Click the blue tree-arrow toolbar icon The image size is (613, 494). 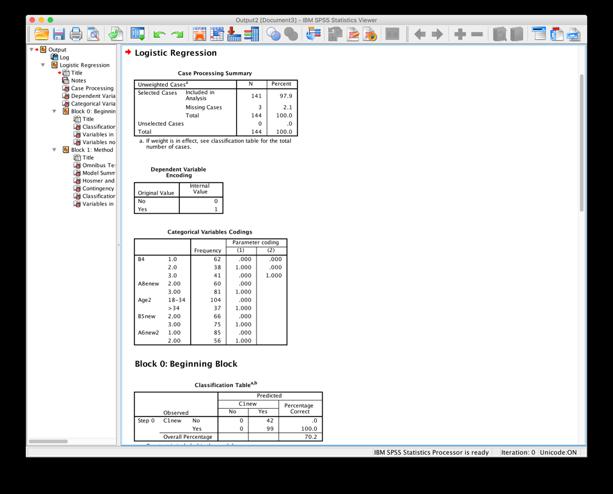click(x=313, y=34)
